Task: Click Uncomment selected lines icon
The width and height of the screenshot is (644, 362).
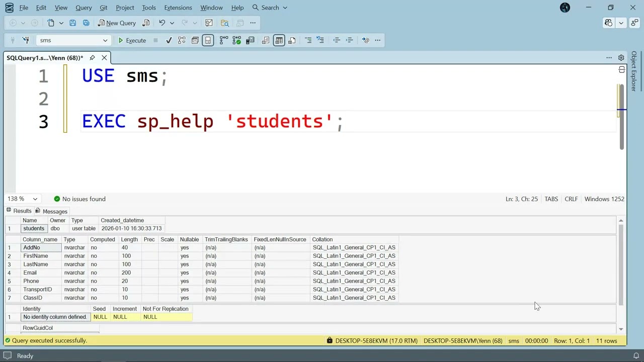Action: [x=320, y=40]
